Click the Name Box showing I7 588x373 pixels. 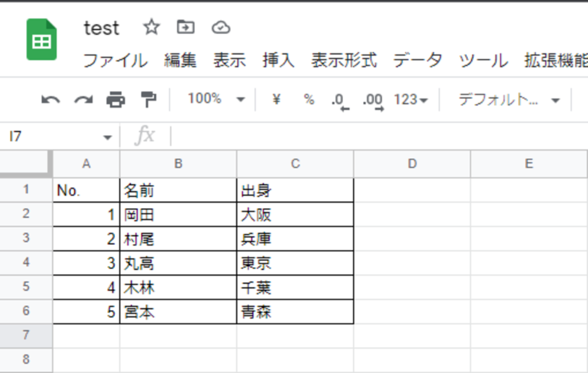(x=57, y=137)
